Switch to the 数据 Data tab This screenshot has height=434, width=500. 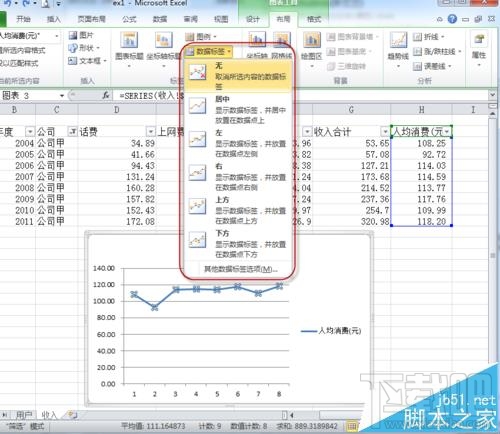click(x=160, y=19)
